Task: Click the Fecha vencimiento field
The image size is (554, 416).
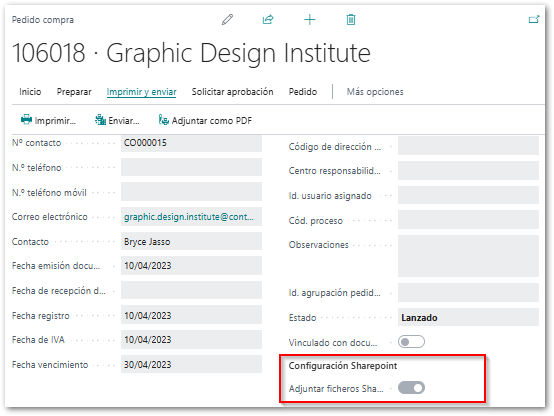Action: point(191,364)
